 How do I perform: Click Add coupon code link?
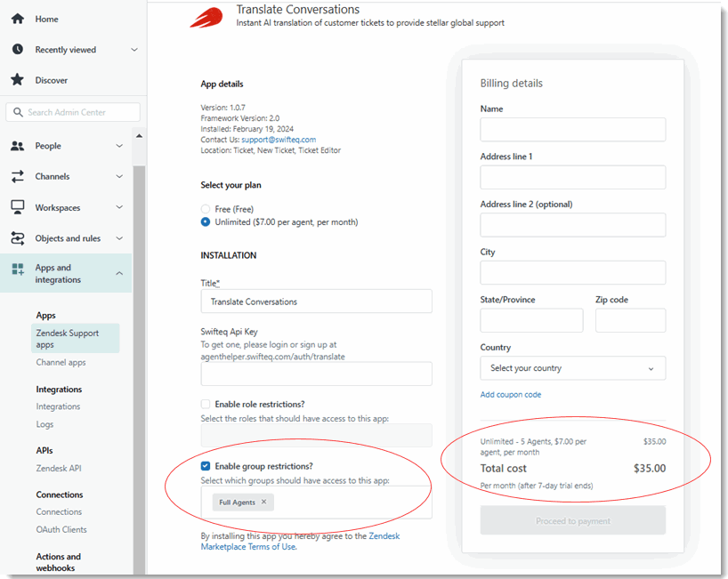tap(510, 394)
